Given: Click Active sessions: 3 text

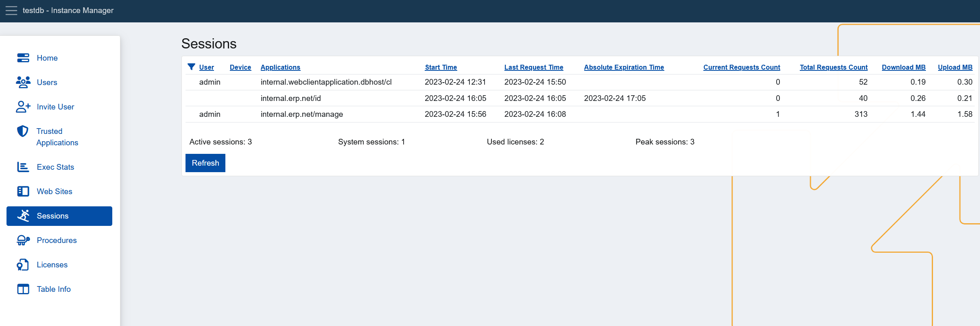Looking at the screenshot, I should tap(220, 142).
